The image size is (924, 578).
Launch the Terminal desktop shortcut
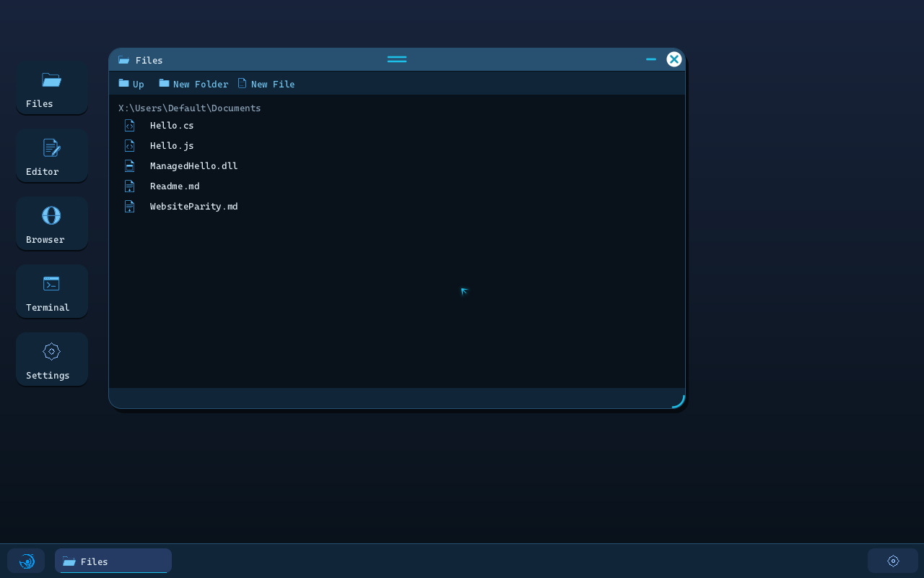click(52, 292)
